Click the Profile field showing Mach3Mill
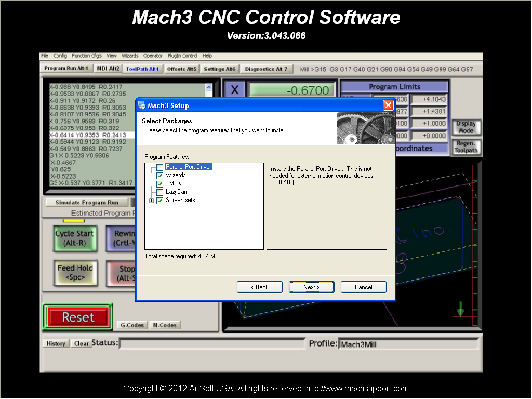 [x=408, y=344]
